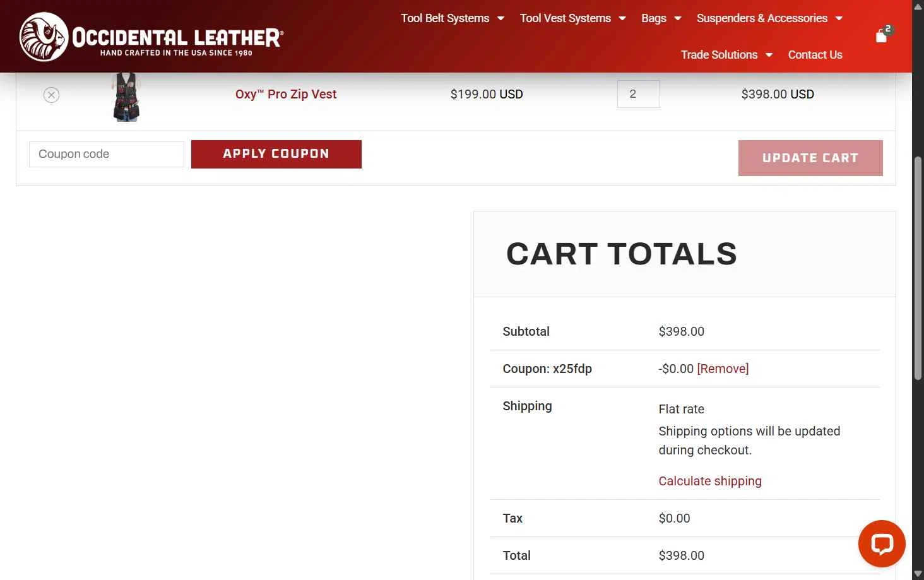Open the shopping cart bag icon
Screen dimensions: 924x580
click(x=883, y=35)
